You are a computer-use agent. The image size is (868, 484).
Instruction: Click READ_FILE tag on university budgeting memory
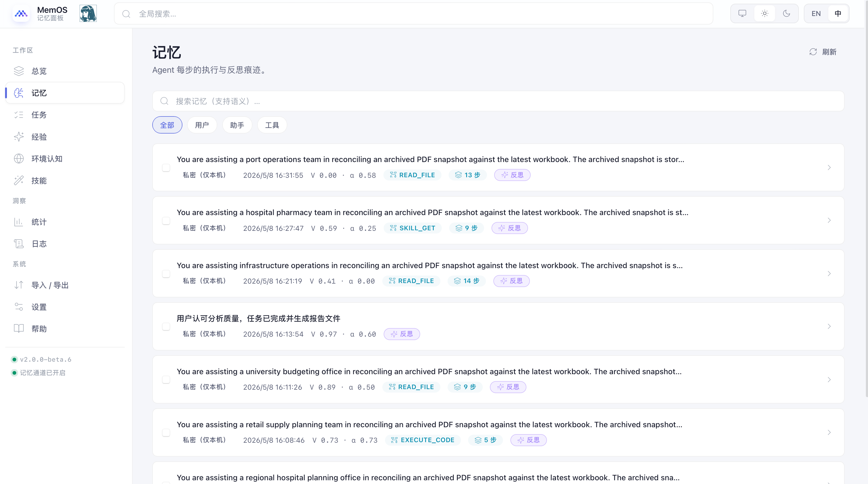(x=411, y=387)
